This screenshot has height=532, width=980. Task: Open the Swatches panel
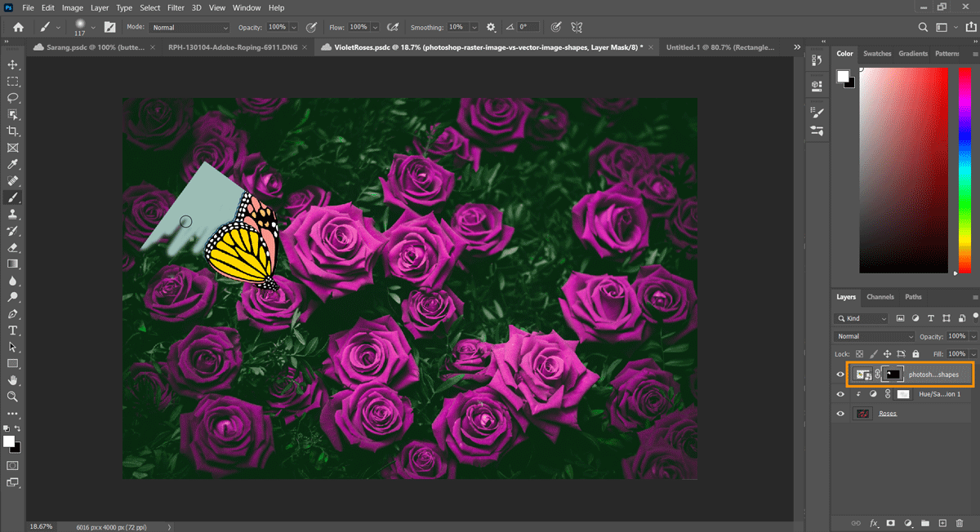click(x=877, y=53)
